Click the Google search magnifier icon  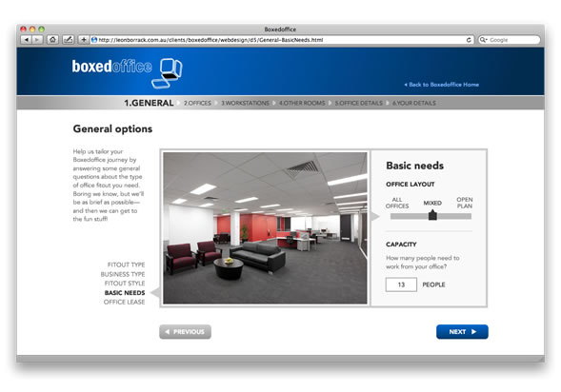[483, 40]
